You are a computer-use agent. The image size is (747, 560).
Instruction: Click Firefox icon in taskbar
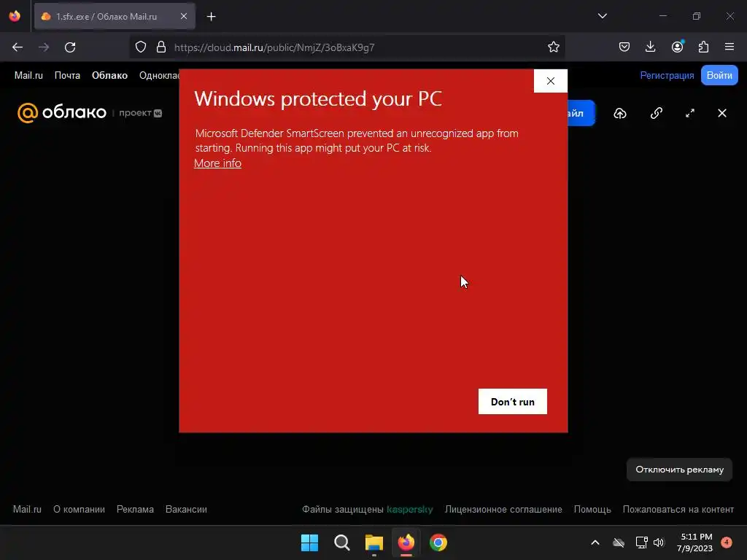point(406,542)
